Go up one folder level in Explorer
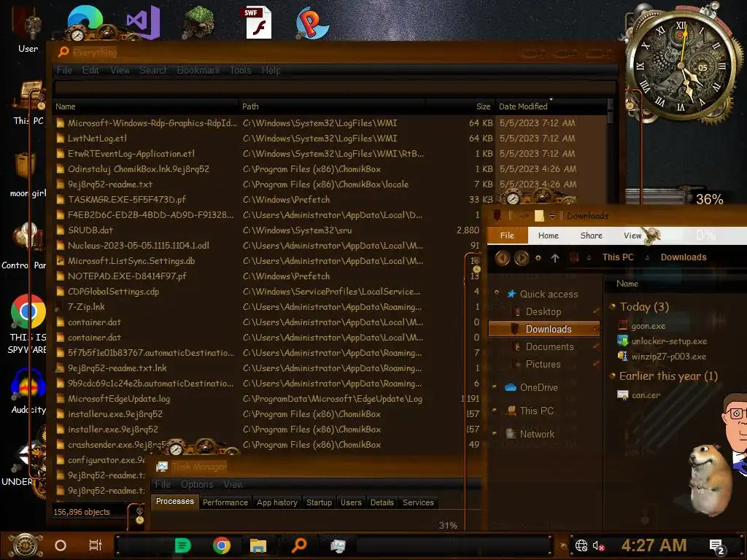Image resolution: width=747 pixels, height=560 pixels. pos(555,257)
